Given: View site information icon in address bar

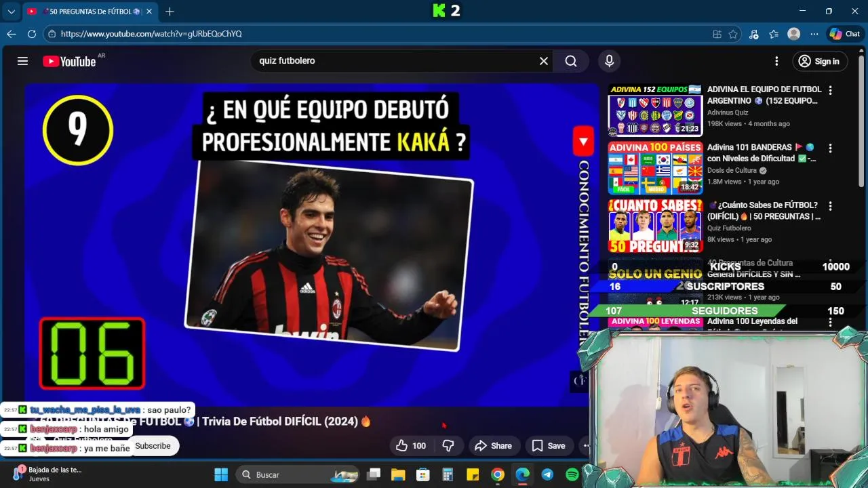Looking at the screenshot, I should [x=52, y=34].
